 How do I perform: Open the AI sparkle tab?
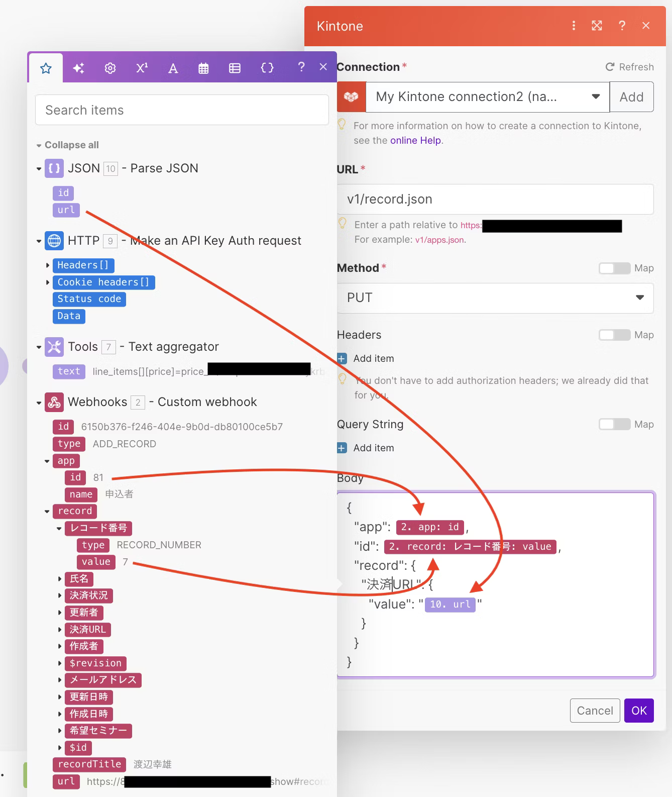[x=78, y=68]
